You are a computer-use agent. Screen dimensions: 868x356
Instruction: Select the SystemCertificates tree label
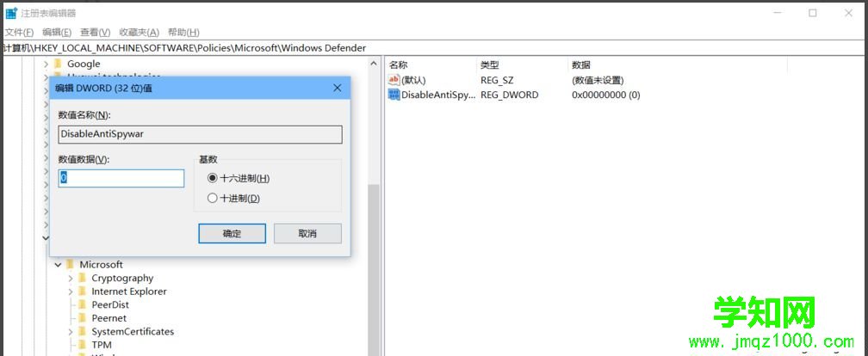click(133, 332)
